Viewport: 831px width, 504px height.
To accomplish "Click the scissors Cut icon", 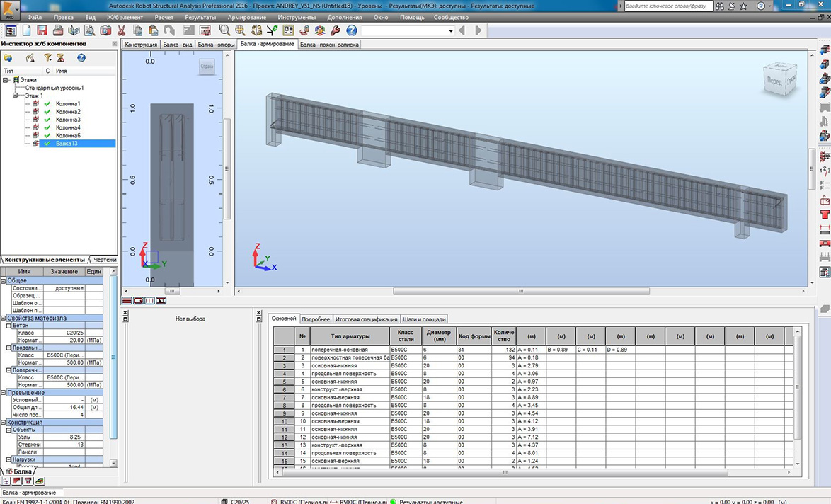I will (121, 30).
